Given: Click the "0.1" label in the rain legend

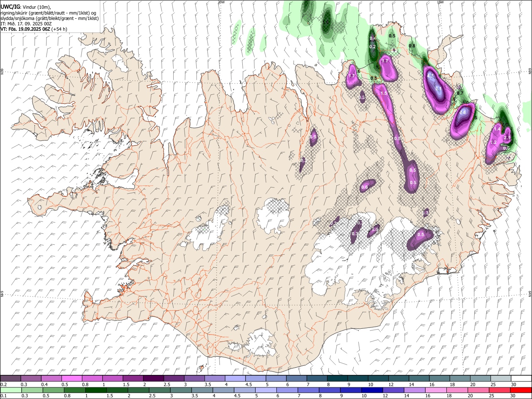Looking at the screenshot, I should (3, 396).
